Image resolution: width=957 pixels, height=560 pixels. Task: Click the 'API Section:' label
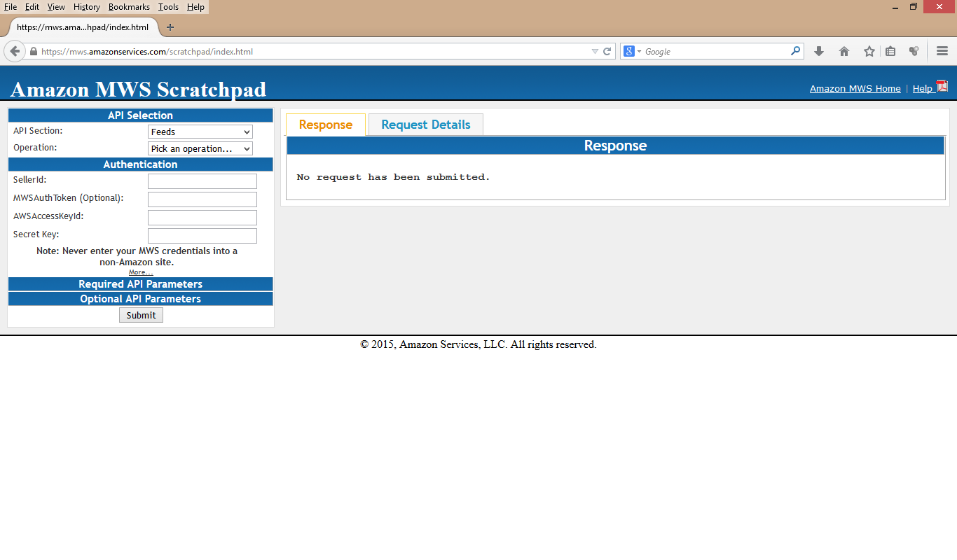pyautogui.click(x=38, y=131)
